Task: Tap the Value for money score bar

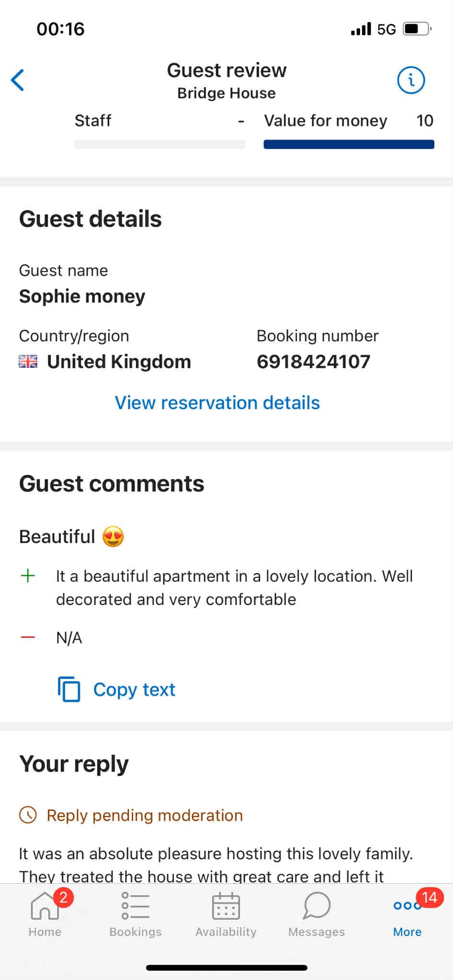Action: (349, 145)
